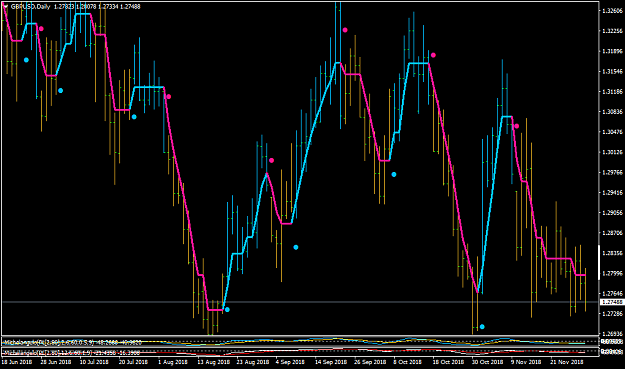Click price scale label 1.26936
This screenshot has height=369, width=625.
click(612, 334)
